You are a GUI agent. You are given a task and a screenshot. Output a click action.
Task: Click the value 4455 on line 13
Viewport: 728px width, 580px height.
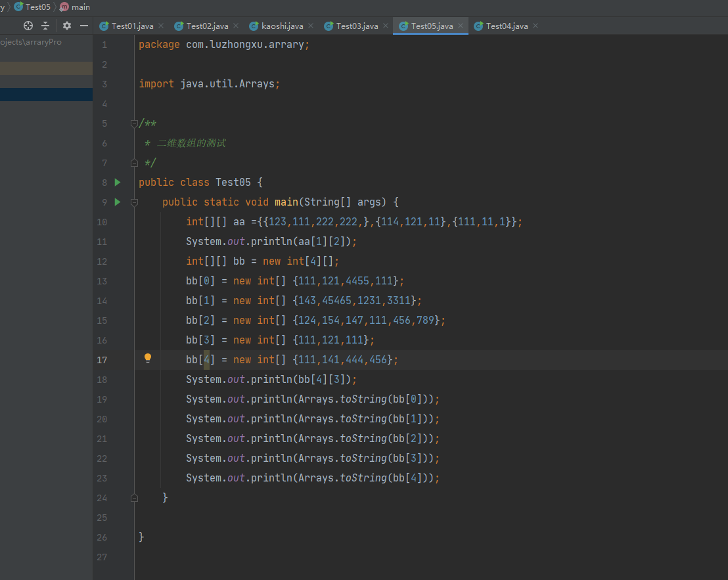pos(357,280)
